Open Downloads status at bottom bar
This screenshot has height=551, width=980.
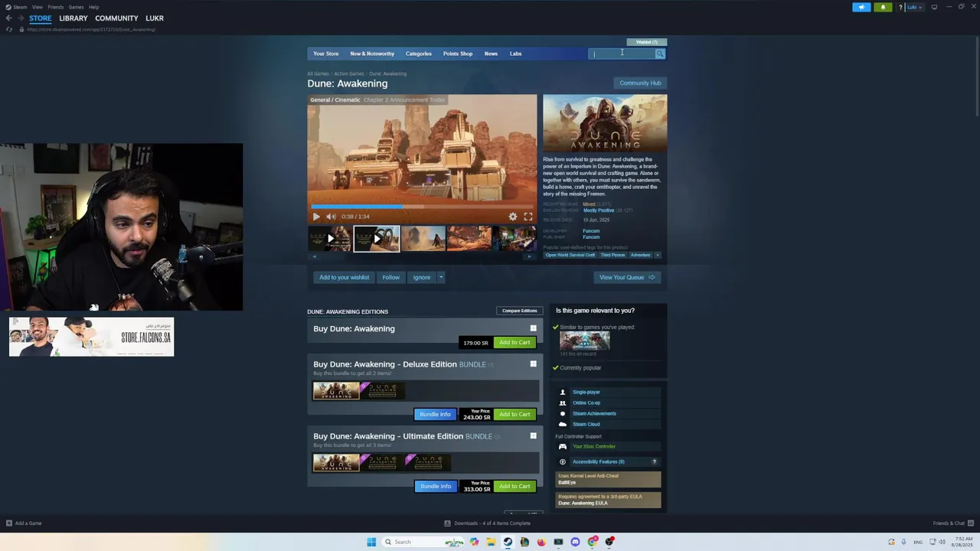pos(488,523)
